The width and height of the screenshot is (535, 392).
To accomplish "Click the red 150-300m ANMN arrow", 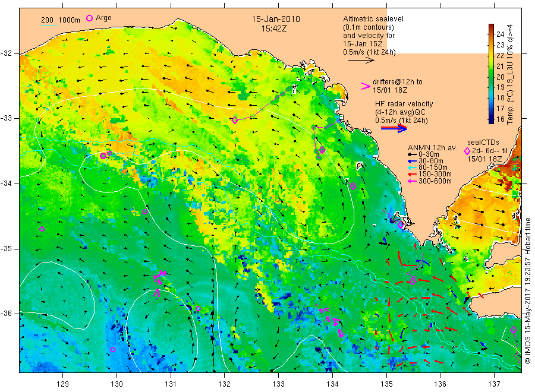I will coord(412,175).
